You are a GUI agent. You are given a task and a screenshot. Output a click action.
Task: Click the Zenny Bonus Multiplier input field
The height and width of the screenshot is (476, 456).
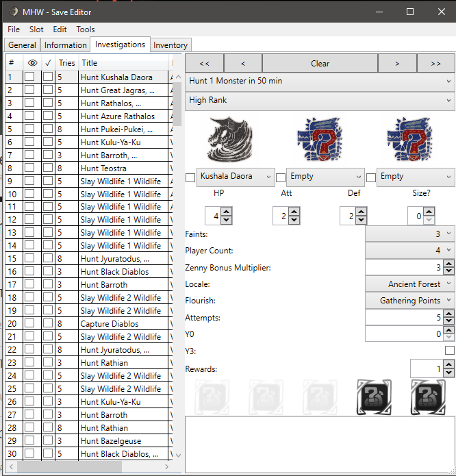tap(404, 267)
